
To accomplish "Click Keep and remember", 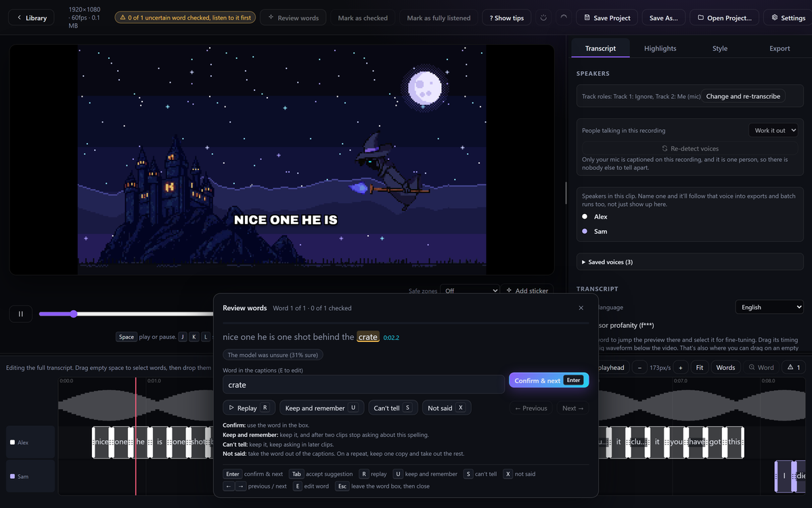I will pyautogui.click(x=321, y=408).
